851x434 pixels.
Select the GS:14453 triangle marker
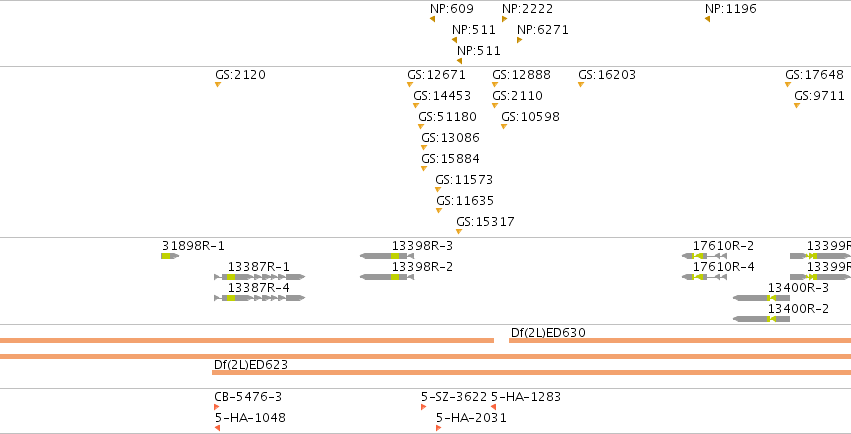pyautogui.click(x=416, y=106)
